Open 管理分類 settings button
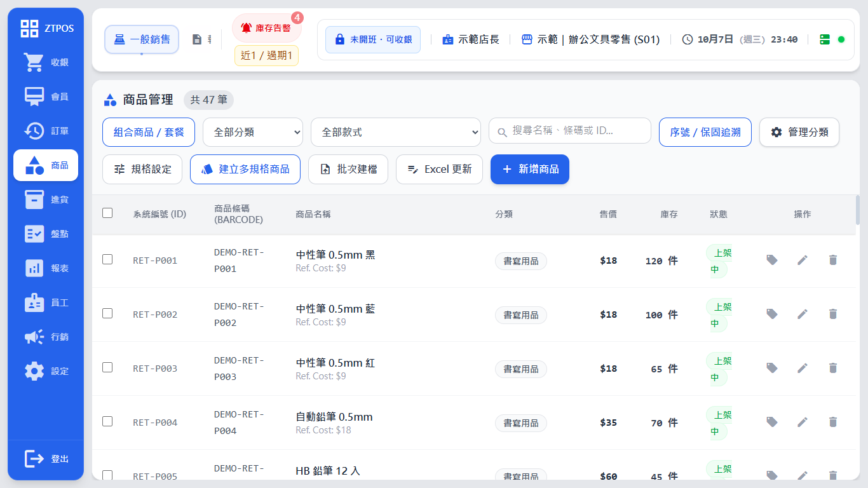 [799, 132]
